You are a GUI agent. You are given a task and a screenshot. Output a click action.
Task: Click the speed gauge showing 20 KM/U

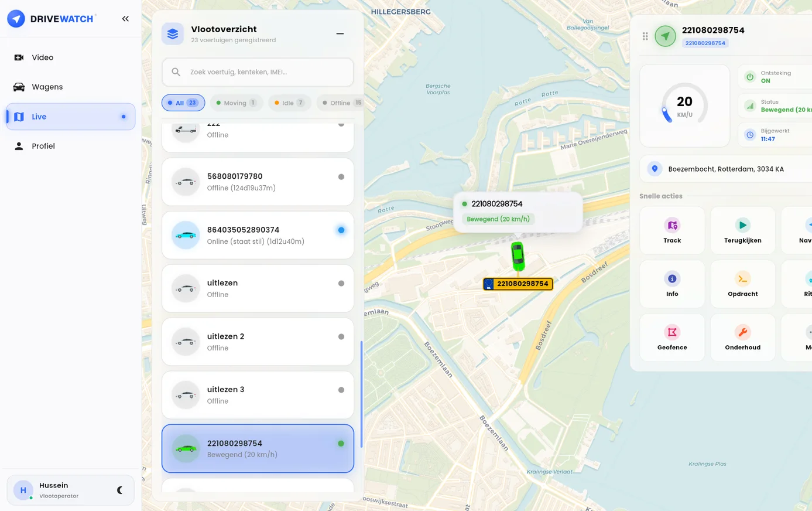point(684,105)
